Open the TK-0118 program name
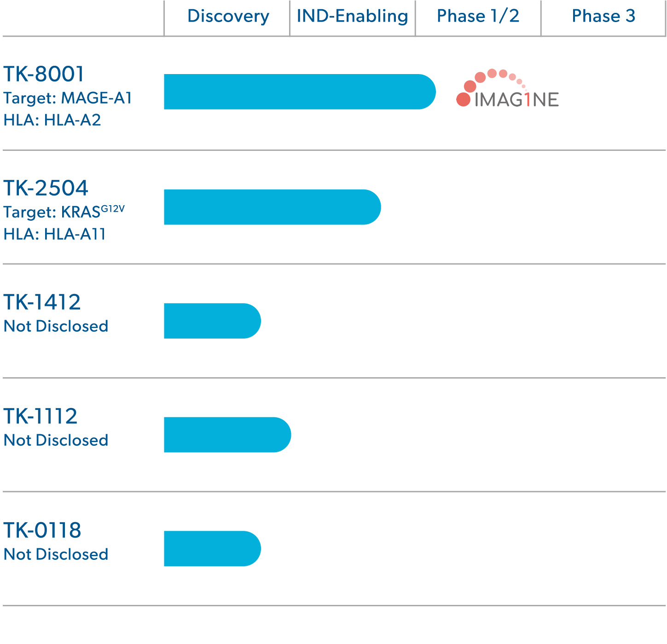667x644 pixels. [x=42, y=530]
